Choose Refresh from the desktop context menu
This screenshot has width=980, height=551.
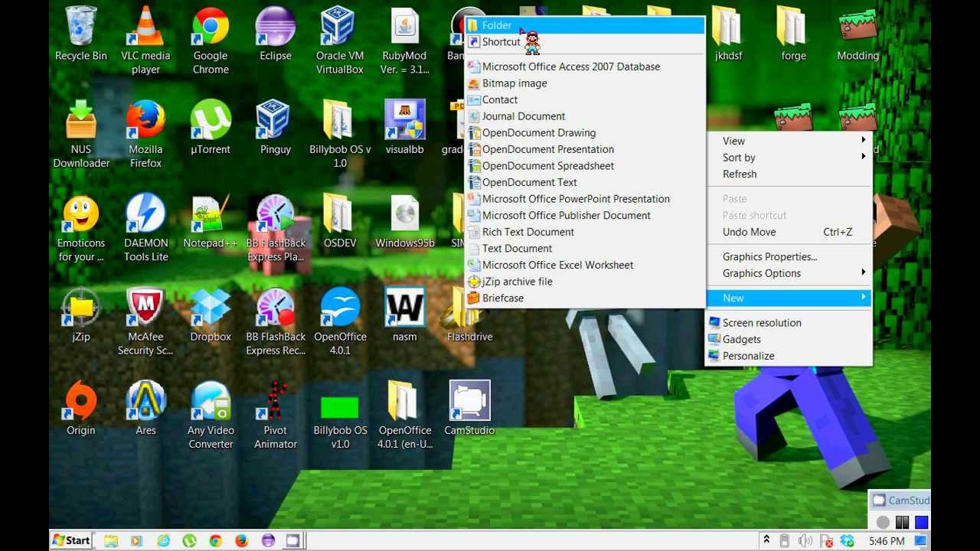789,174
